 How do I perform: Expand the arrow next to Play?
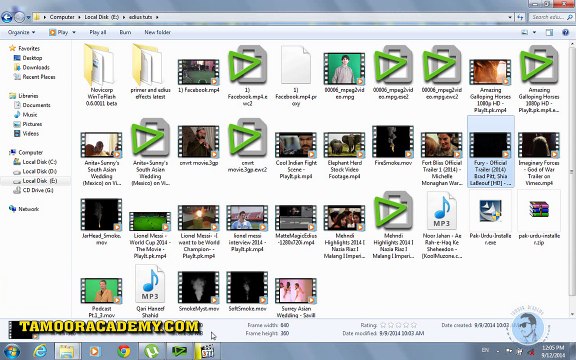[x=74, y=32]
